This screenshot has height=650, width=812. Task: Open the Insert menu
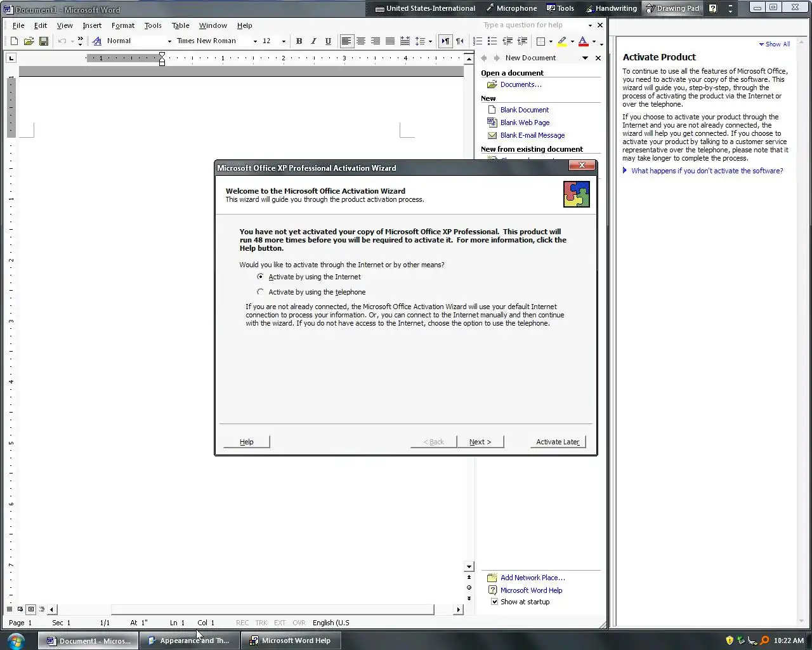(x=92, y=25)
